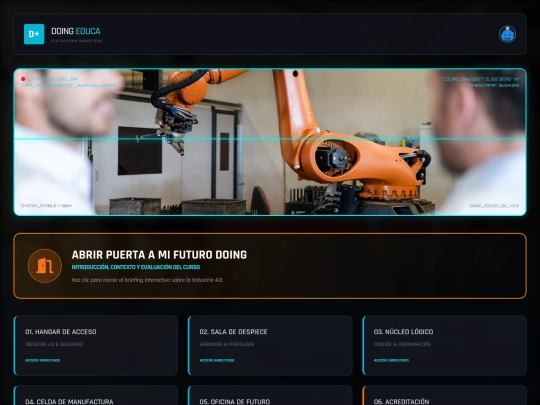Click the red live indicator dot
Screen dimensions: 540x405
tap(23, 79)
